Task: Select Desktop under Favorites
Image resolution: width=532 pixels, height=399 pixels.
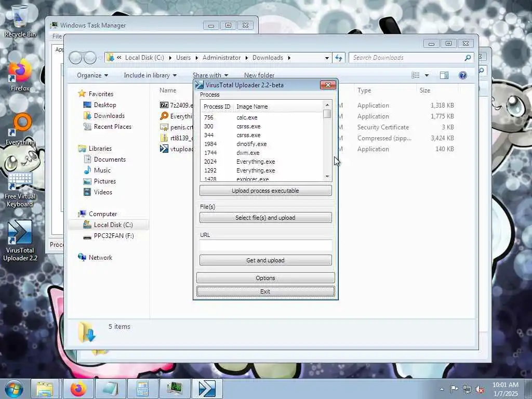Action: coord(105,105)
